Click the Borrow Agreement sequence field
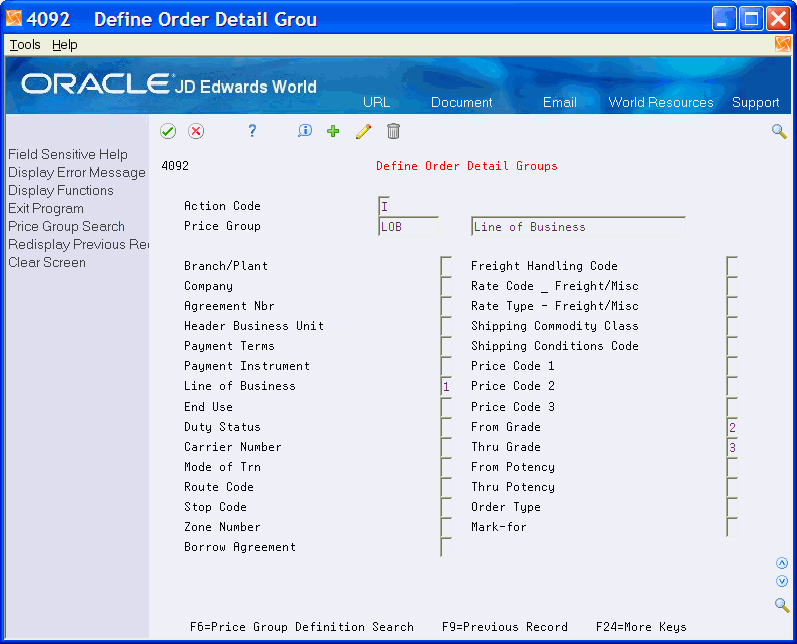Image resolution: width=797 pixels, height=644 pixels. point(446,547)
